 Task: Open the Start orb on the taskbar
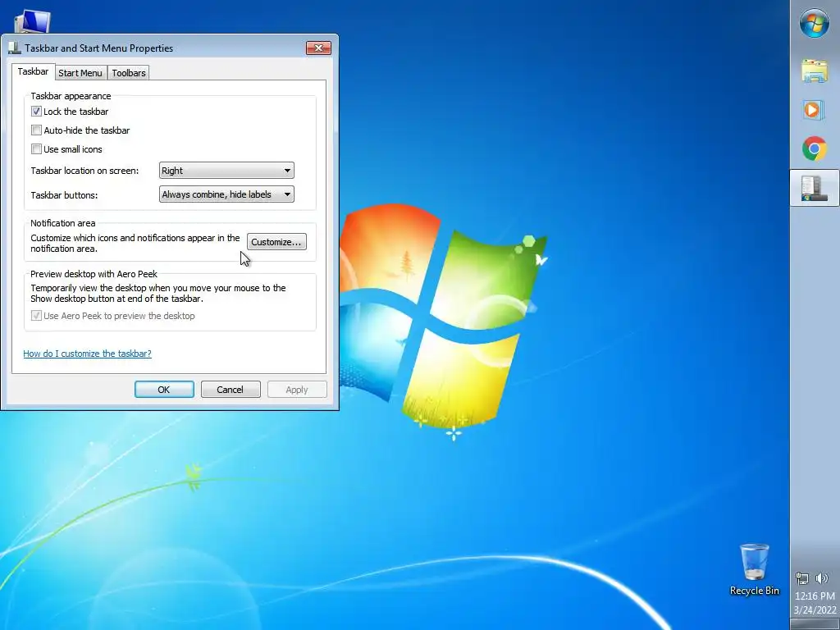pyautogui.click(x=815, y=24)
